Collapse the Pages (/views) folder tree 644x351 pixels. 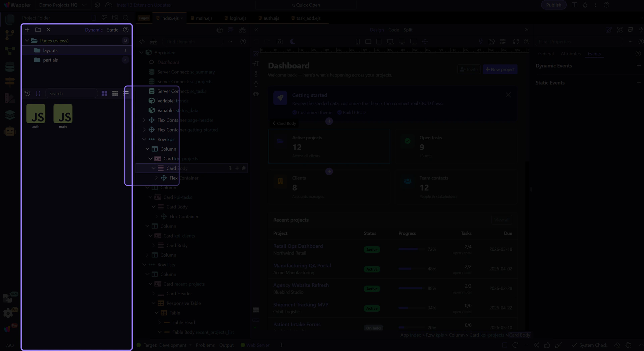[x=27, y=41]
